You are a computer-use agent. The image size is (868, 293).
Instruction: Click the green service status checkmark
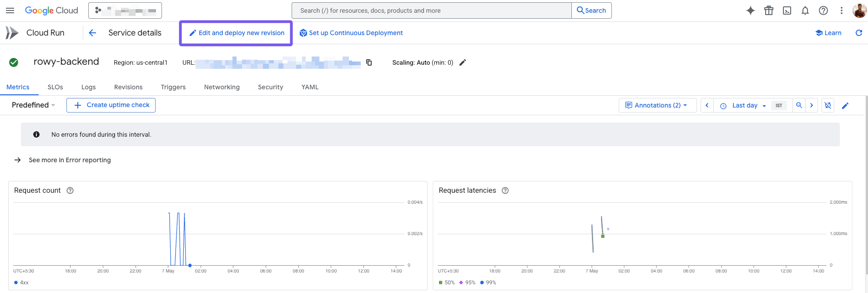click(14, 62)
